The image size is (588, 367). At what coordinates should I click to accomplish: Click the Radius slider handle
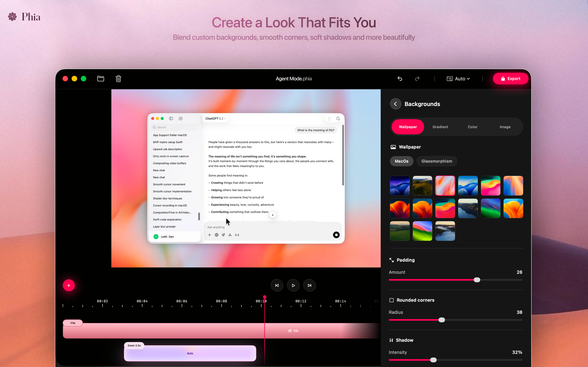(x=441, y=320)
